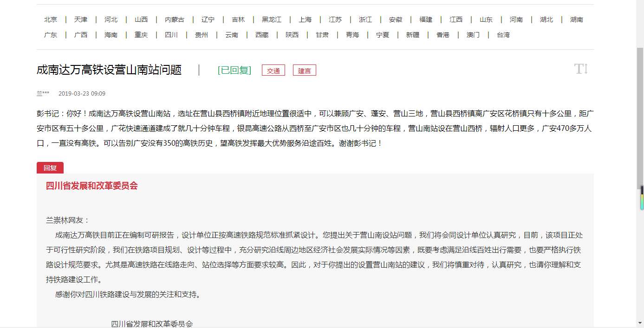This screenshot has width=644, height=328.
Task: Select the 内蒙古 region link
Action: (175, 19)
